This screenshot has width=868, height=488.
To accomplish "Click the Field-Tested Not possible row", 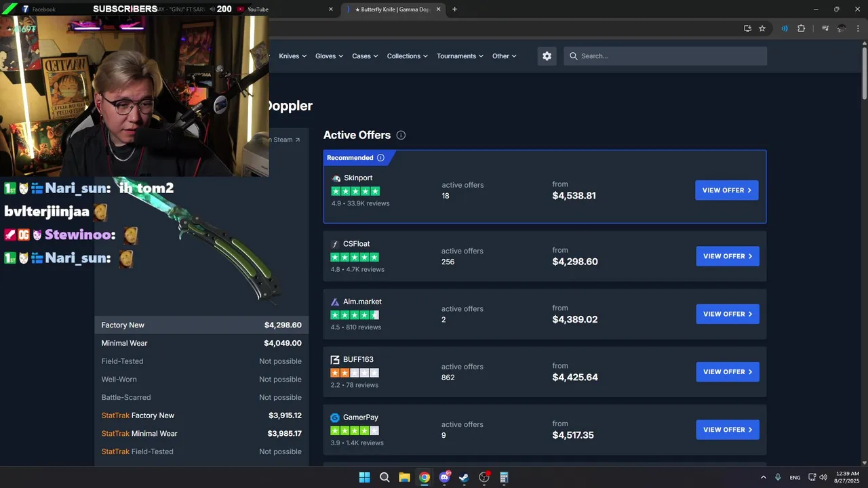I will click(201, 361).
